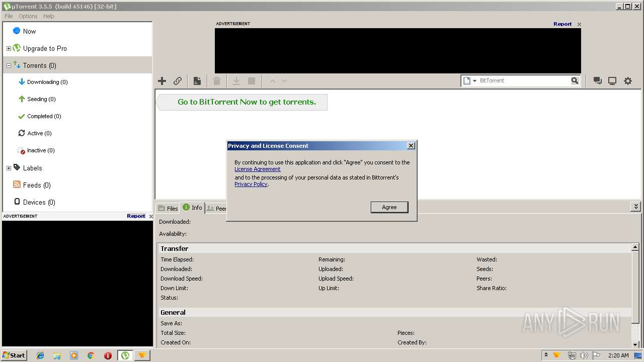Viewport: 644px width, 362px height.
Task: Click Move Up Queue arrow icon
Action: coord(272,81)
